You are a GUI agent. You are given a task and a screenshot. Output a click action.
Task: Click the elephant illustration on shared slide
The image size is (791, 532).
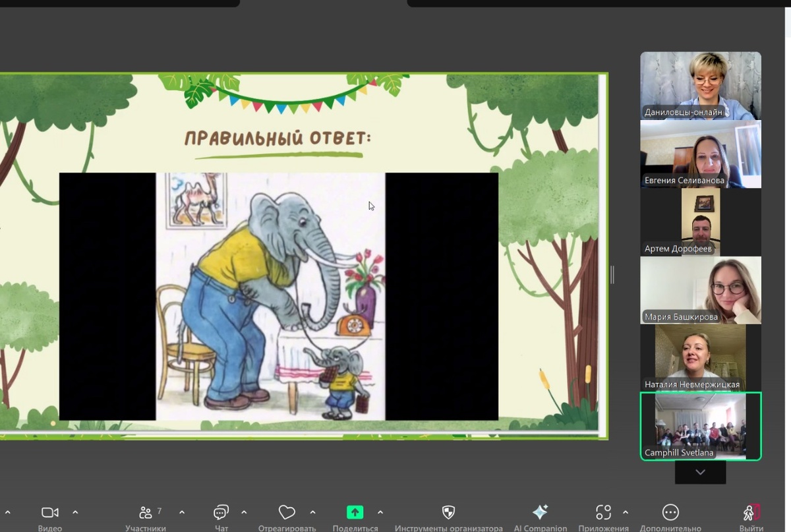point(270,297)
